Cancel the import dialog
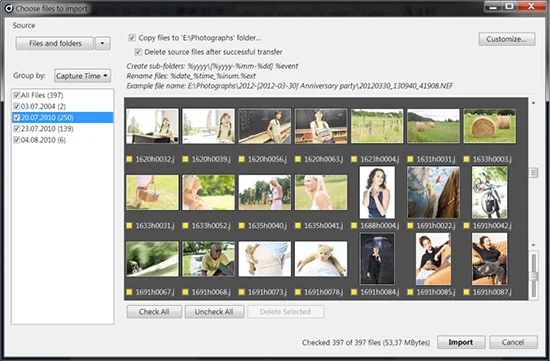The image size is (550, 361). click(513, 342)
